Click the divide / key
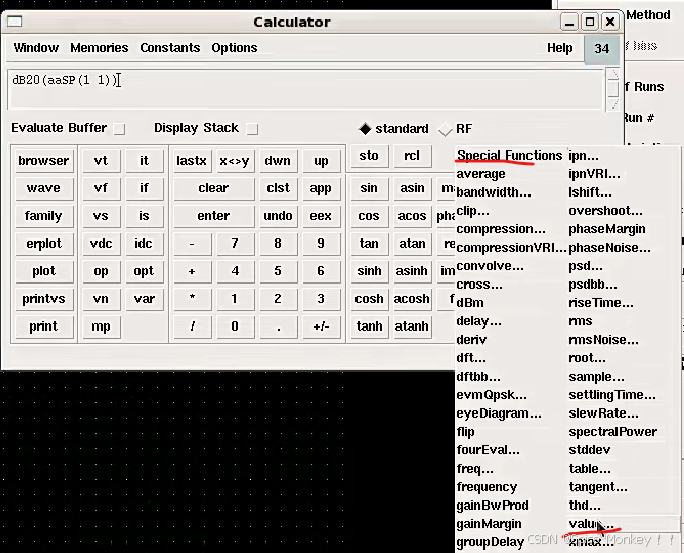The height and width of the screenshot is (553, 684). coord(192,327)
